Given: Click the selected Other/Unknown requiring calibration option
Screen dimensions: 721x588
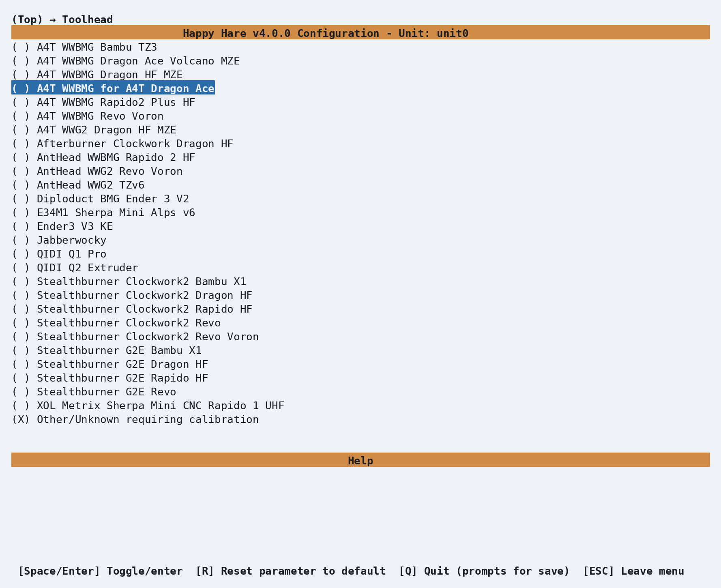Looking at the screenshot, I should point(135,419).
